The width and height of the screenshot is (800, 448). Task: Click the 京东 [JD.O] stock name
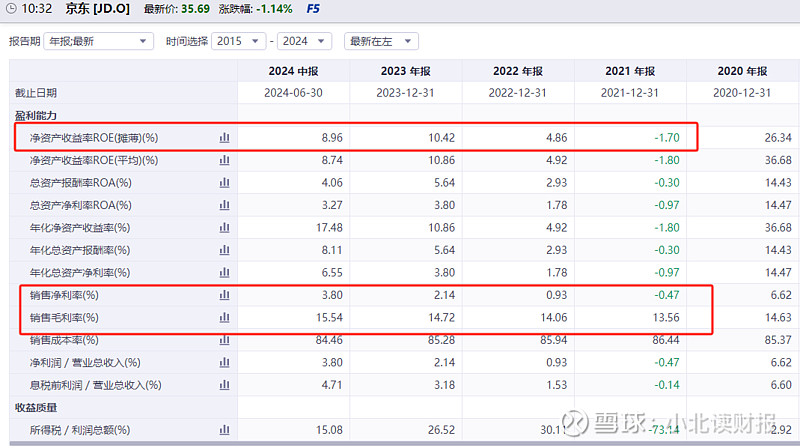tap(97, 9)
